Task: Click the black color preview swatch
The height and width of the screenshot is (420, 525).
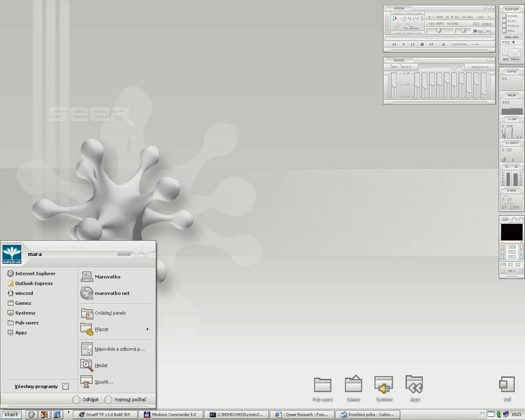Action: pyautogui.click(x=511, y=232)
